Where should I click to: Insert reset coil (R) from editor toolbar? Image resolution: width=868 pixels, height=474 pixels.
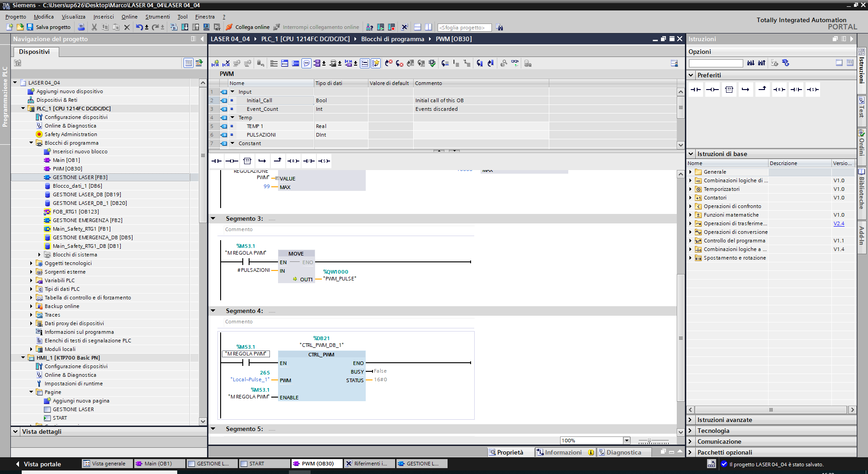(293, 161)
